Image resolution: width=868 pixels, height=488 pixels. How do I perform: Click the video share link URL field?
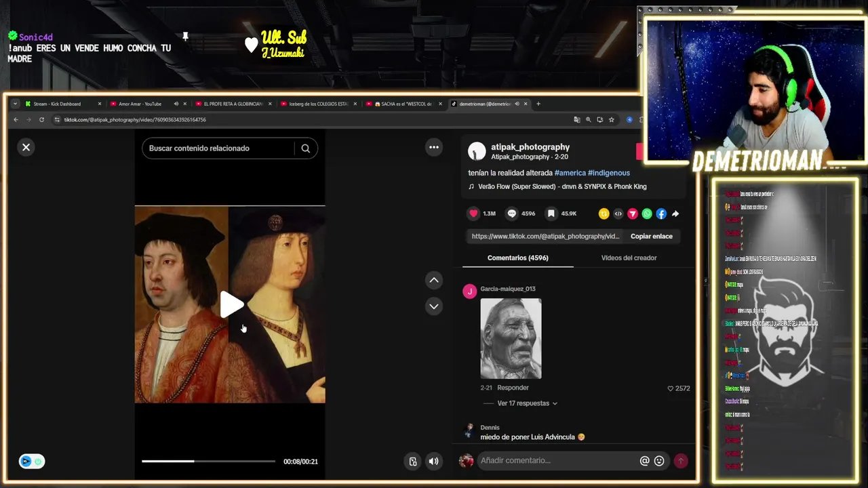545,237
